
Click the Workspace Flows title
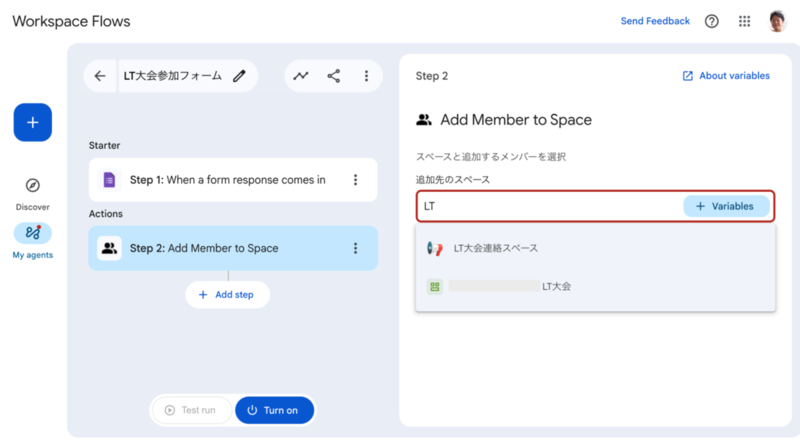point(71,21)
